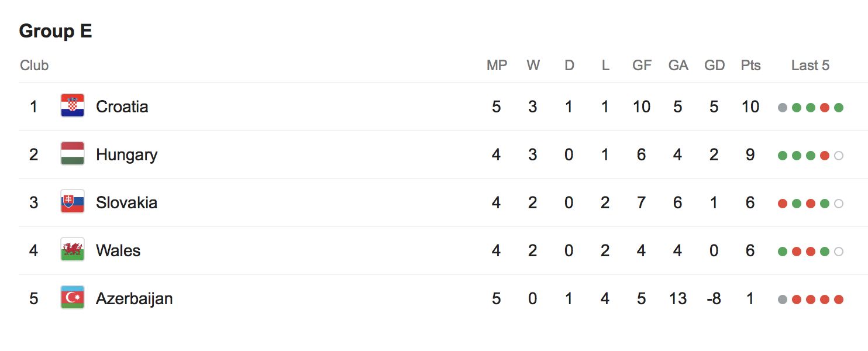Screen dimensions: 868x351
Task: Select Slovakia's empty upcoming match circle
Action: tap(839, 204)
